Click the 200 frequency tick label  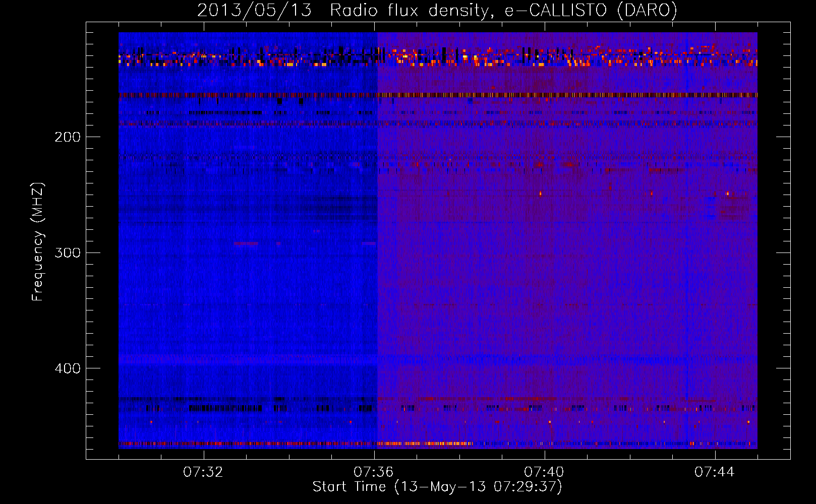tap(68, 137)
